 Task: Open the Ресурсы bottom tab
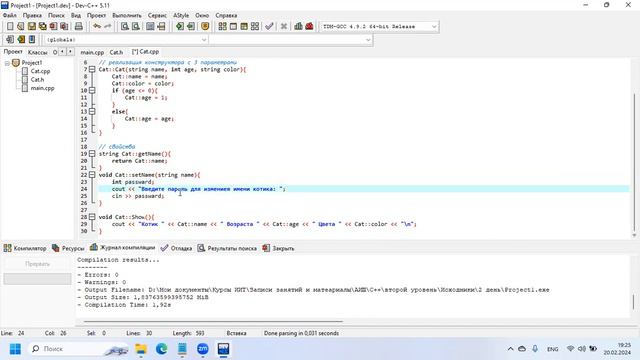click(68, 248)
